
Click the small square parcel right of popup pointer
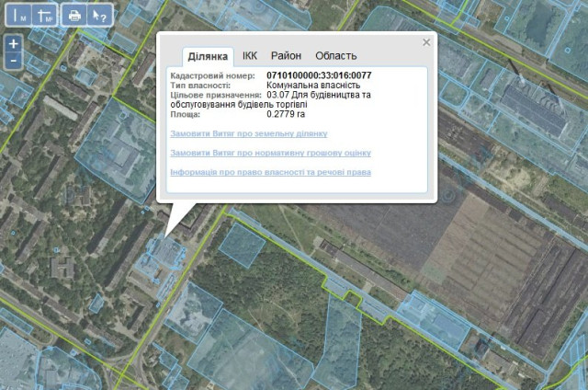[x=243, y=245]
